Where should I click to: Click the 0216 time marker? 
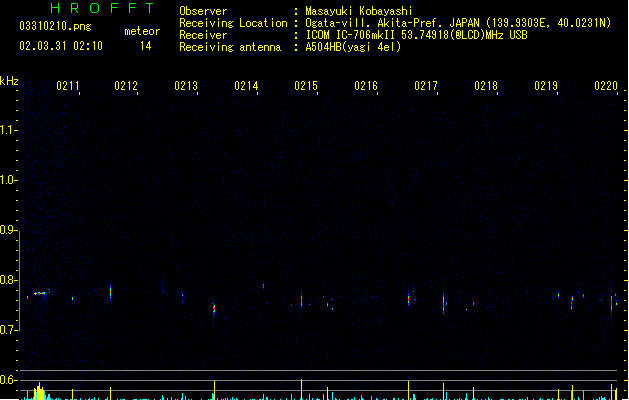[x=366, y=86]
